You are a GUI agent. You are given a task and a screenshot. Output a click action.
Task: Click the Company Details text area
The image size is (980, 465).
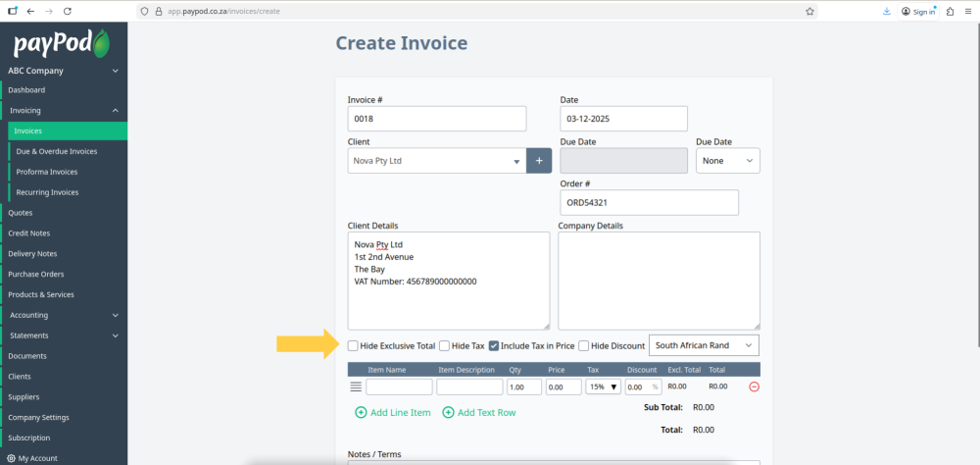point(660,281)
